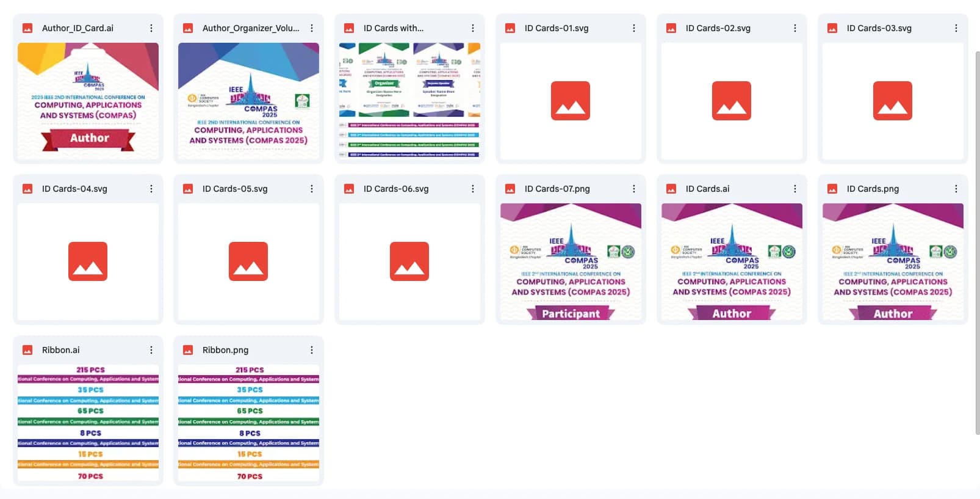Open more actions for Author_Organizer_Volu... file

tap(312, 28)
